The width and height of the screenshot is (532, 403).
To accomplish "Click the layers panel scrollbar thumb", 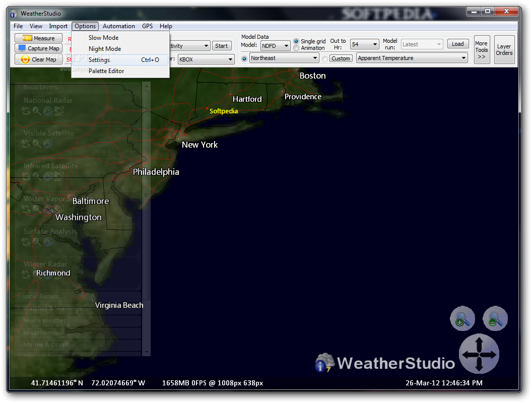I will (x=147, y=195).
